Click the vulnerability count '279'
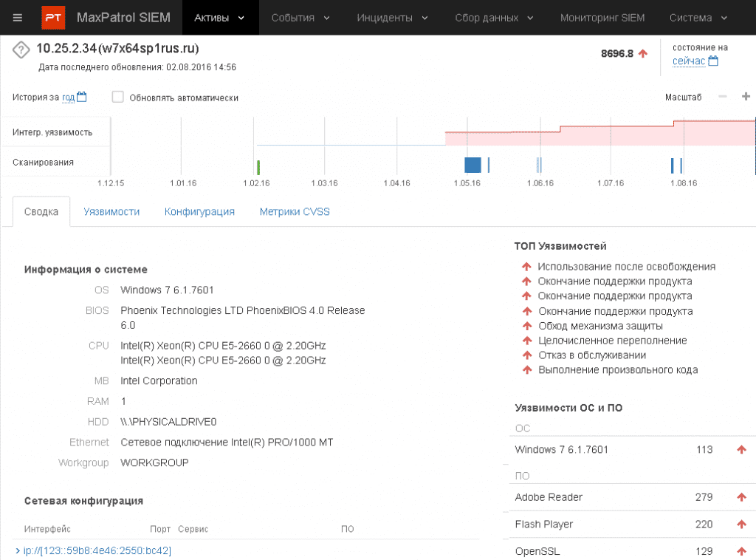Image resolution: width=756 pixels, height=560 pixels. (x=704, y=496)
